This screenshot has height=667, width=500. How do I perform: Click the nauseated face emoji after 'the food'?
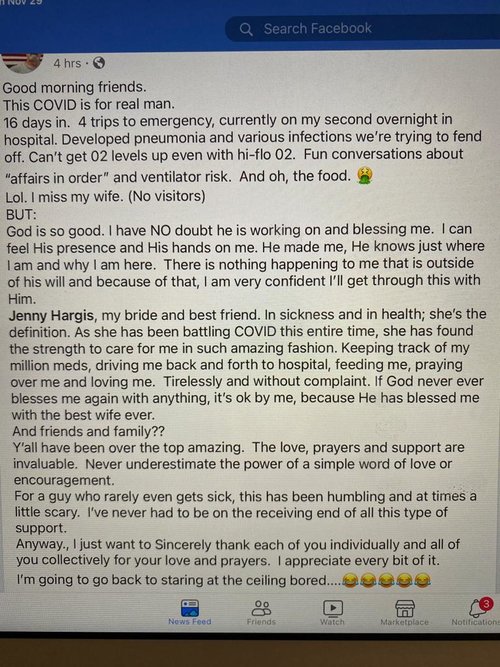click(365, 175)
